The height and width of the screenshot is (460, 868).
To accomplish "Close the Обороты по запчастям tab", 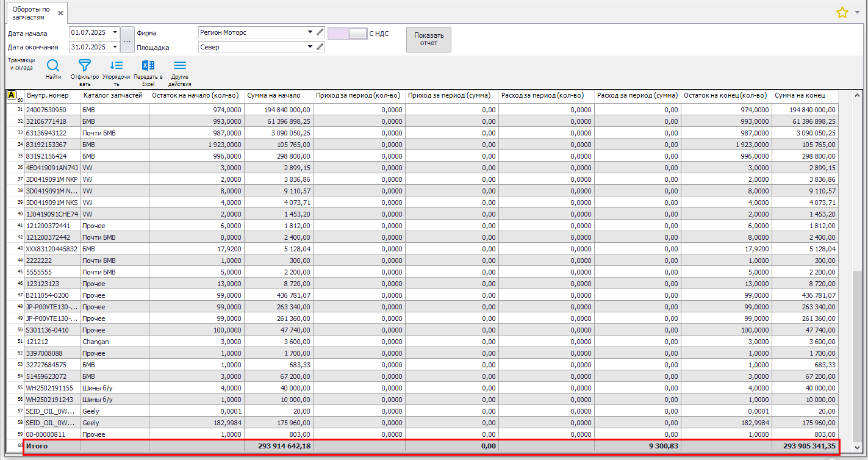I will pyautogui.click(x=60, y=13).
